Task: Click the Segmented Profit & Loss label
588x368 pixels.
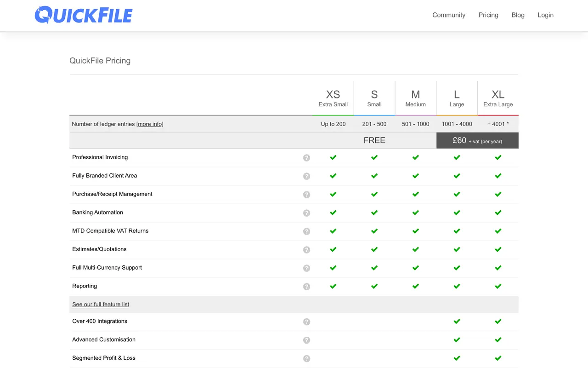Action: 104,358
